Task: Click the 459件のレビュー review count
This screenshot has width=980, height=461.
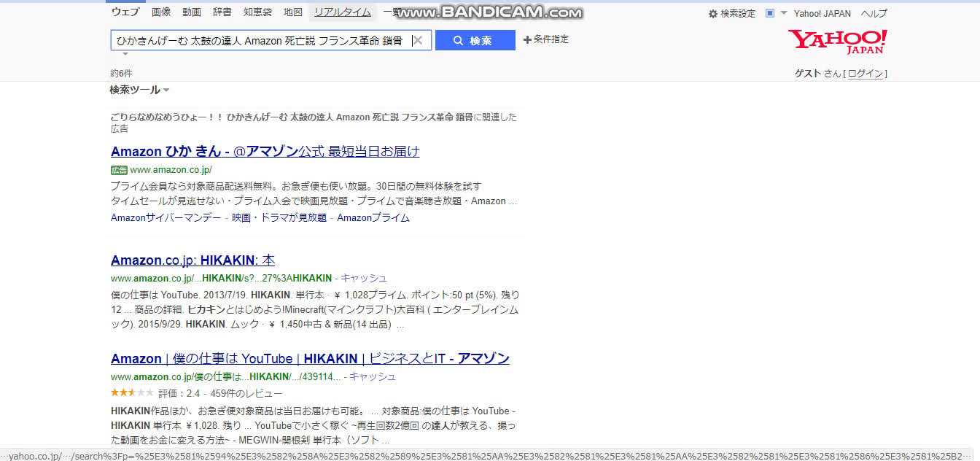Action: (x=246, y=394)
